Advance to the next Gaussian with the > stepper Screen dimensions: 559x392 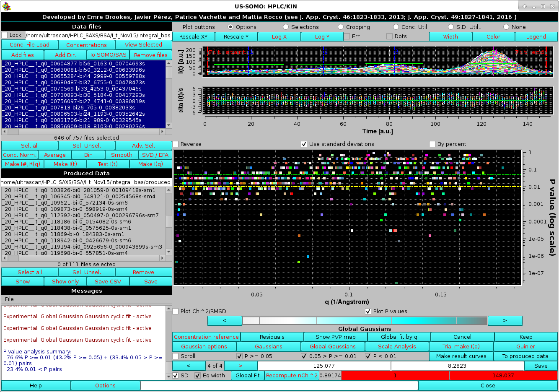241,365
